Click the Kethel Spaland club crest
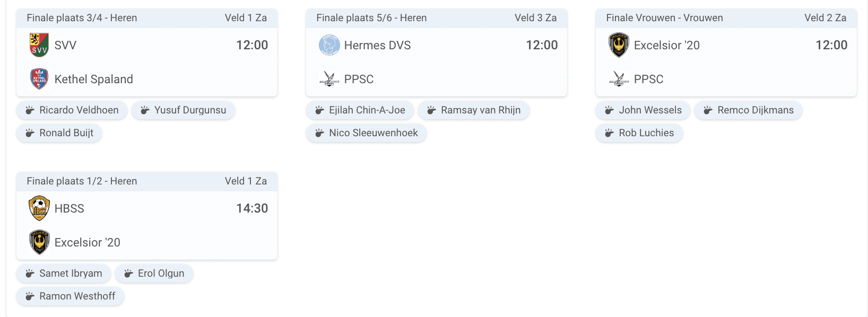Viewport: 868px width, 317px height. (x=39, y=79)
